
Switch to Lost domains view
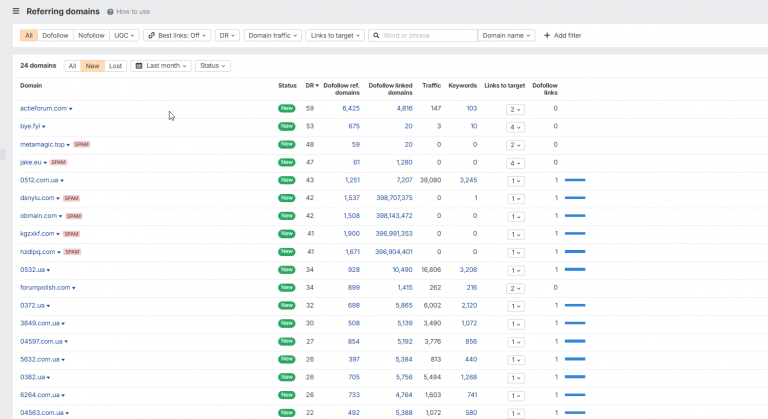(x=115, y=66)
